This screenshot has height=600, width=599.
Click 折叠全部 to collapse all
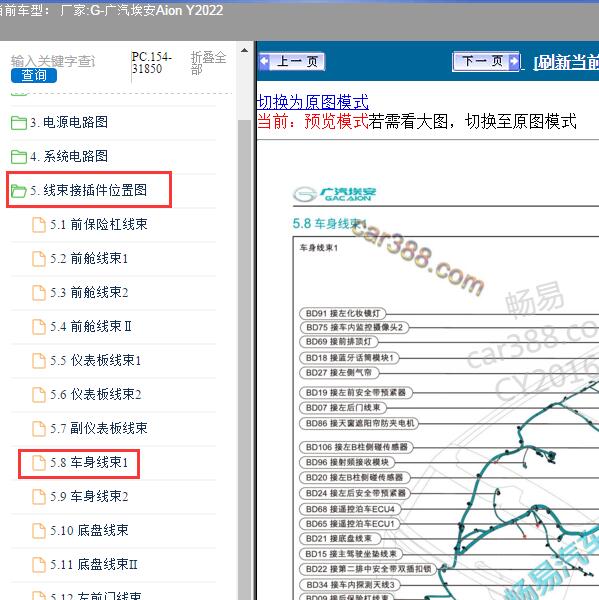[208, 63]
